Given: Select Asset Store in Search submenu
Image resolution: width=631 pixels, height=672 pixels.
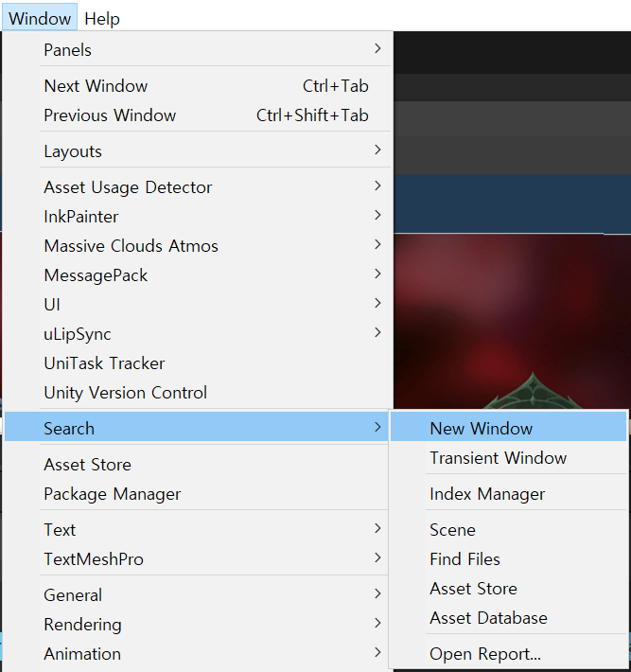Looking at the screenshot, I should pos(508,589).
